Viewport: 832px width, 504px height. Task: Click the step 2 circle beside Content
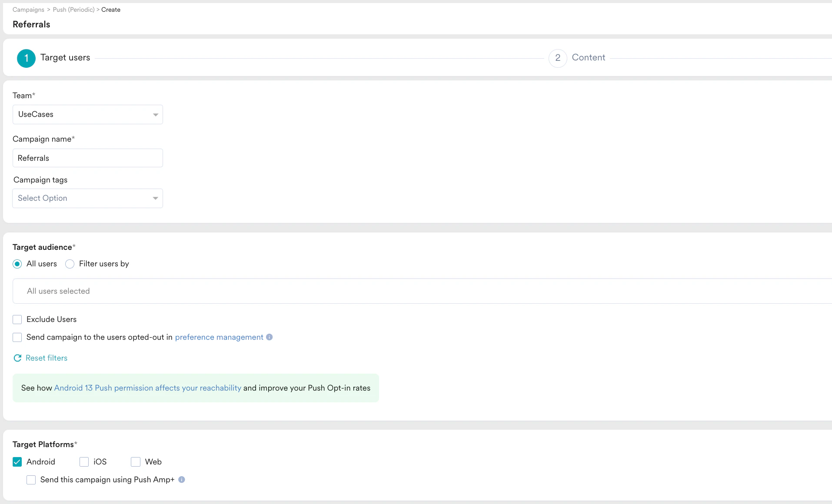coord(558,58)
